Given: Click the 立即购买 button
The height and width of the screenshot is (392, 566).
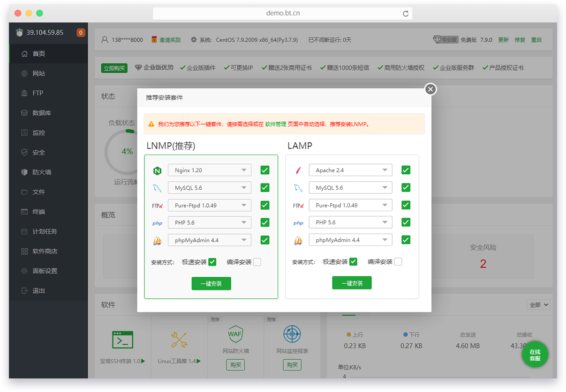Looking at the screenshot, I should point(114,68).
